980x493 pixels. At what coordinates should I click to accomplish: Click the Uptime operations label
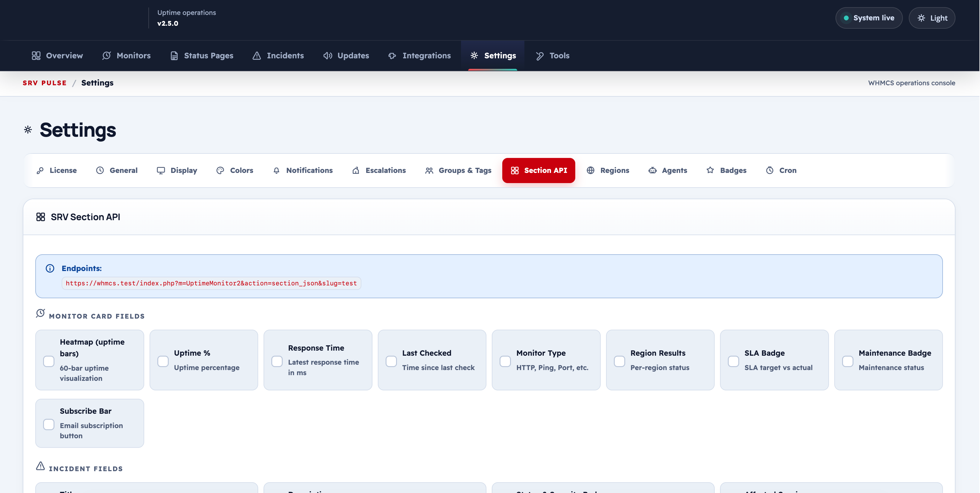point(186,13)
